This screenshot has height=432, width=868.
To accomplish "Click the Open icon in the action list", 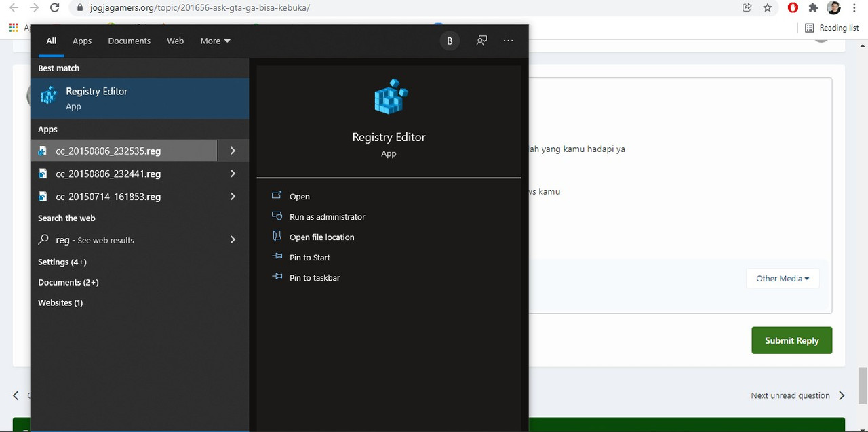I will click(x=277, y=196).
